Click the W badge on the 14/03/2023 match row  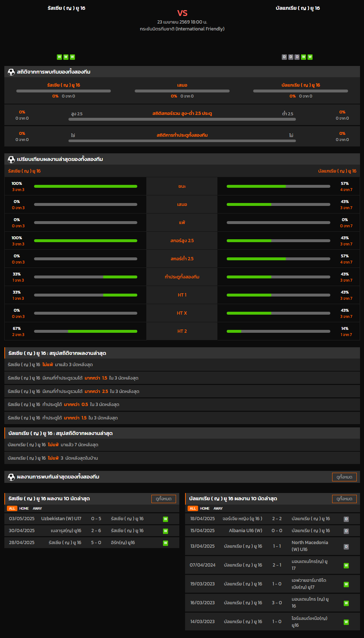[x=346, y=622]
